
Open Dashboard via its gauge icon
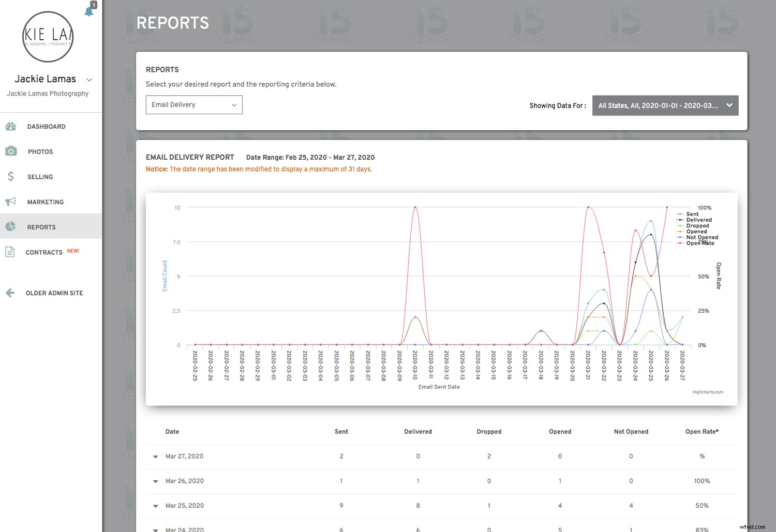click(x=10, y=126)
